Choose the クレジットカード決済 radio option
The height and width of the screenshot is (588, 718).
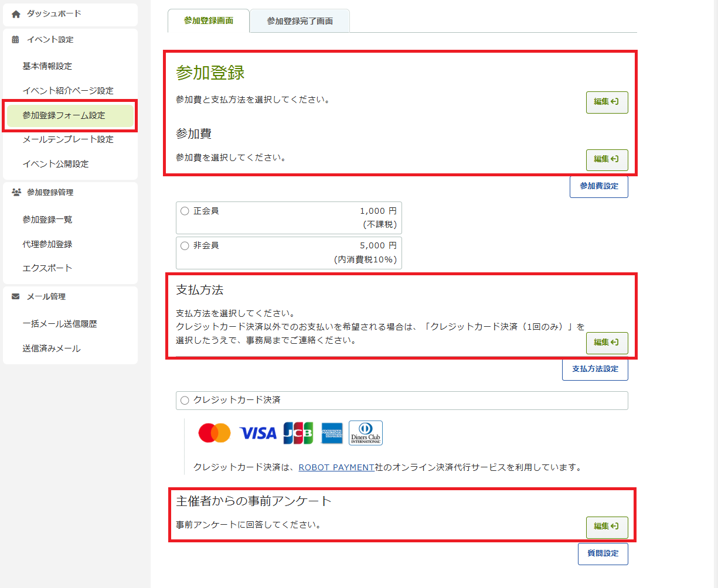(185, 401)
